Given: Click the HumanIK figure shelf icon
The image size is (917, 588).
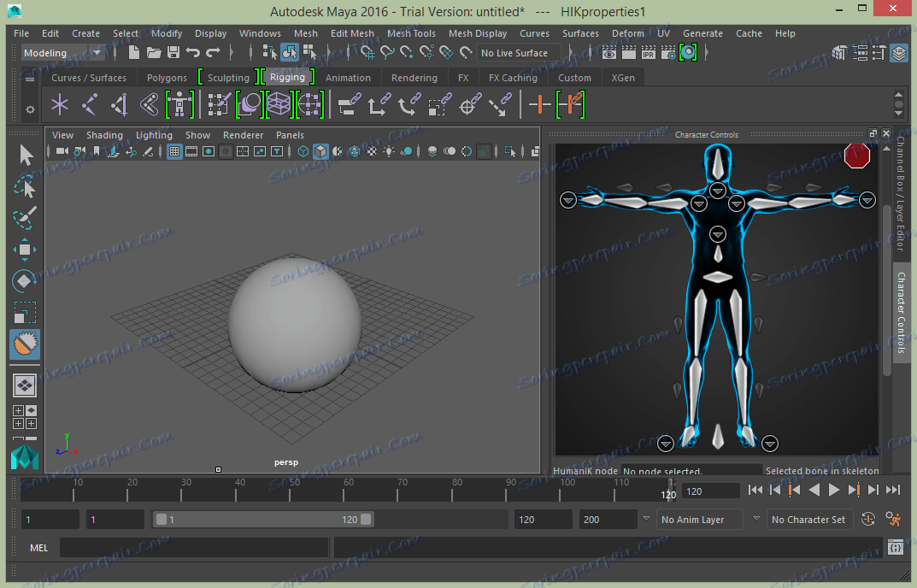Looking at the screenshot, I should tap(179, 105).
